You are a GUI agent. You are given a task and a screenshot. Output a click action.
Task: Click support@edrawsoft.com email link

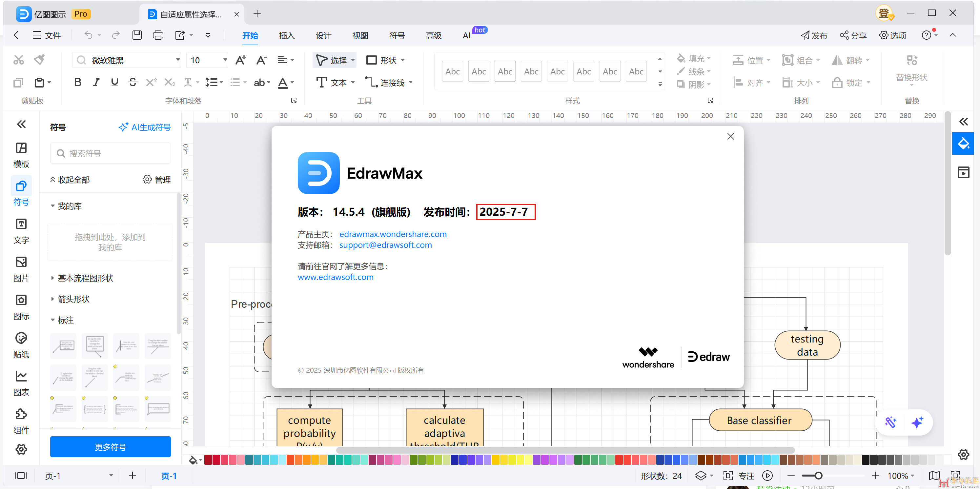pos(386,245)
